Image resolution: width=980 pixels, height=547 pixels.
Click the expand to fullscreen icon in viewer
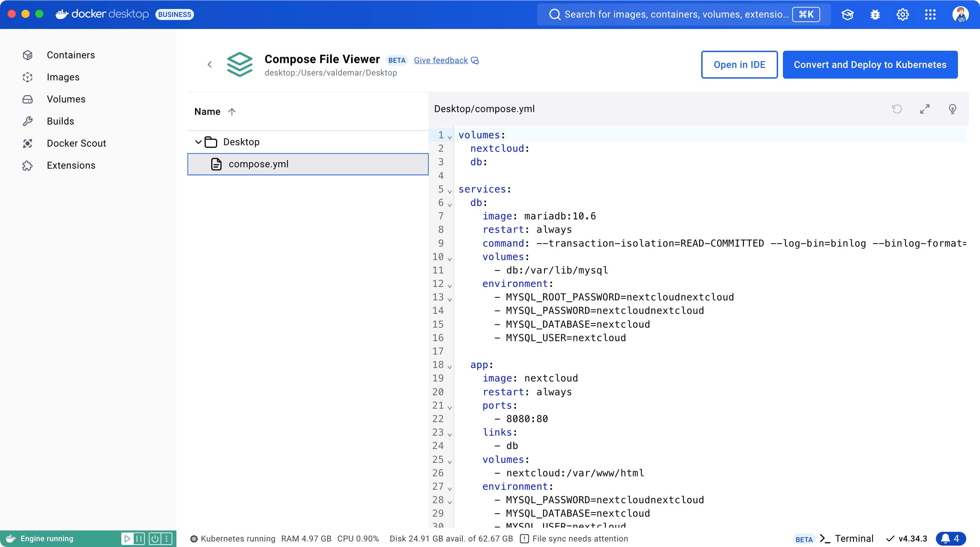(x=926, y=109)
